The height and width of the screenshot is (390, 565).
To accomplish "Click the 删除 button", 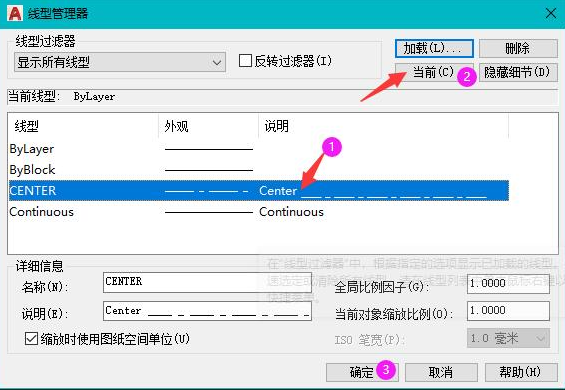I will (x=518, y=48).
